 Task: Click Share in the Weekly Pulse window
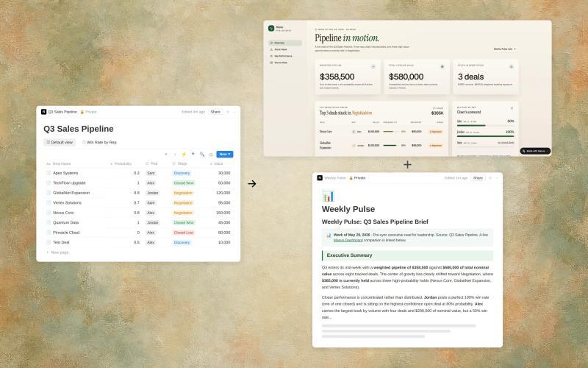478,178
